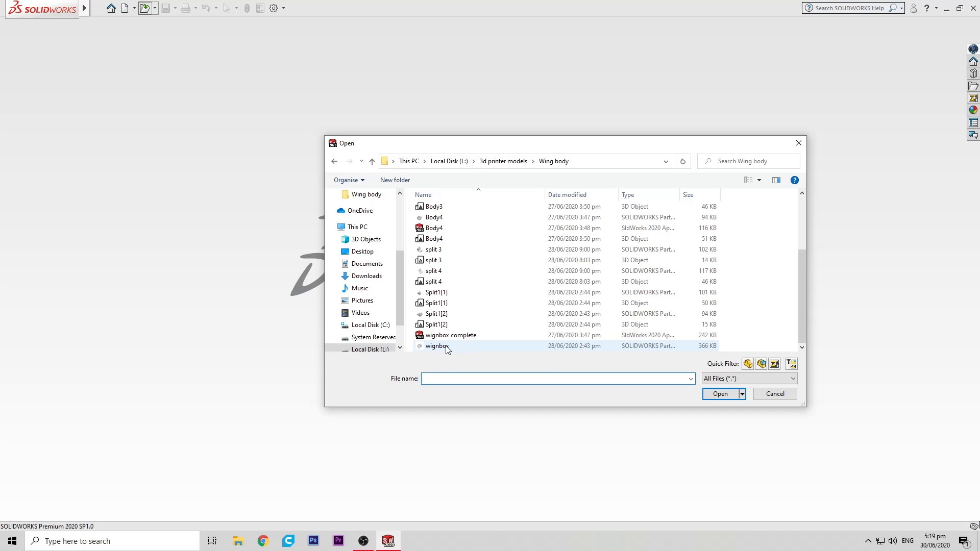The width and height of the screenshot is (980, 551).
Task: Click This PC in breadcrumb path
Action: click(x=409, y=161)
